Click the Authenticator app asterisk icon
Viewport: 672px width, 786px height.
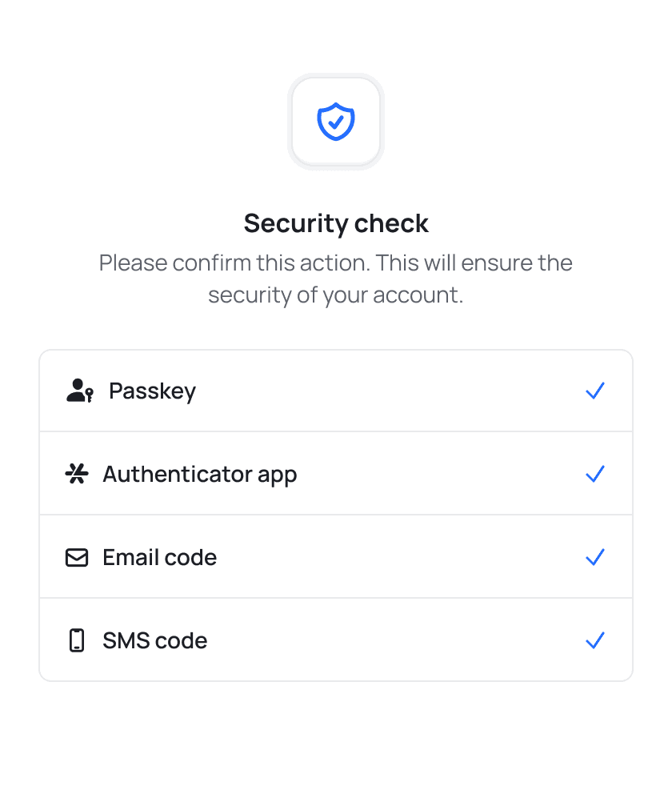[78, 474]
